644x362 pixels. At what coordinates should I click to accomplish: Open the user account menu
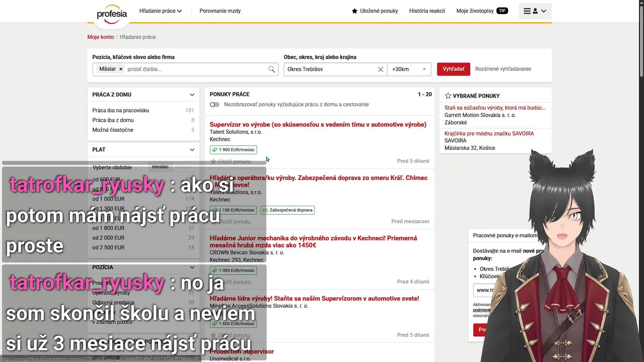tap(535, 11)
